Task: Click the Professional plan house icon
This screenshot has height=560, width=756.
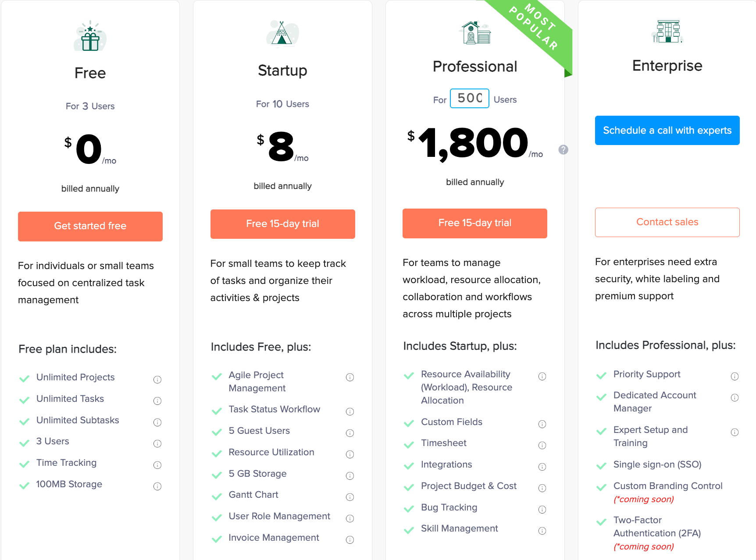Action: click(476, 32)
